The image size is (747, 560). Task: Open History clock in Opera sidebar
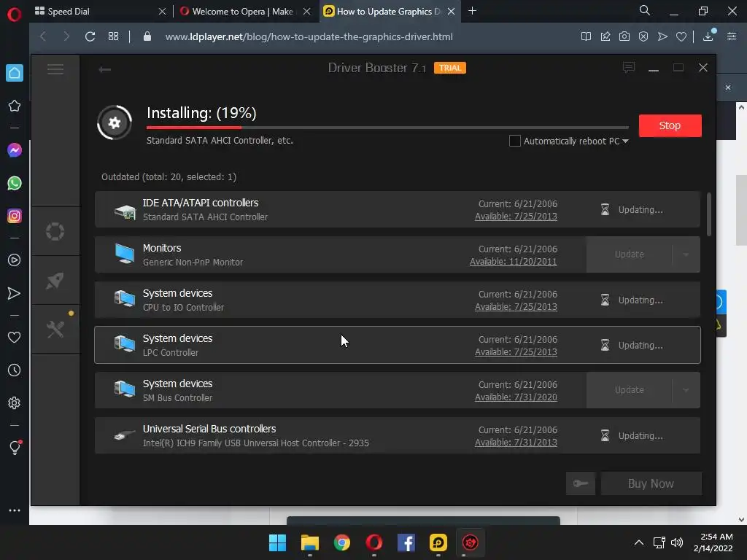pyautogui.click(x=15, y=370)
